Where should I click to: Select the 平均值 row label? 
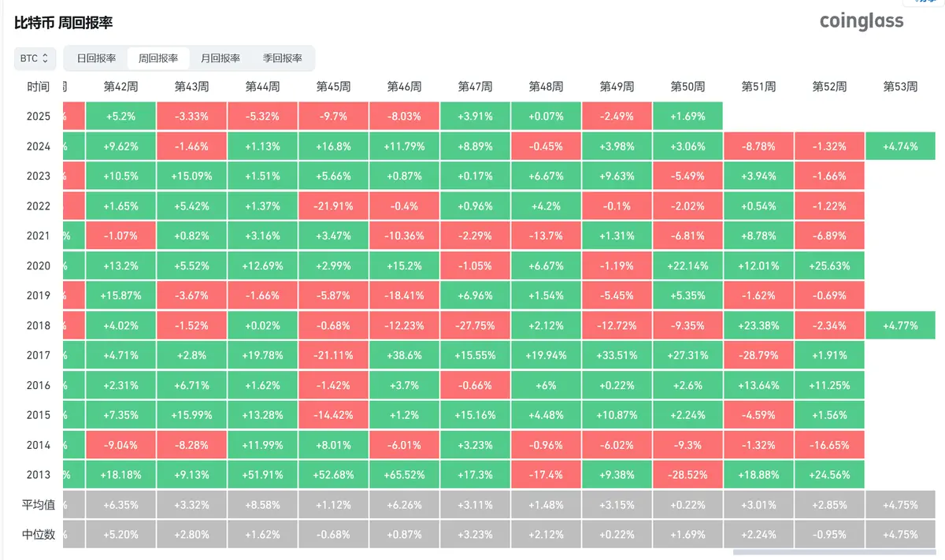click(x=38, y=505)
